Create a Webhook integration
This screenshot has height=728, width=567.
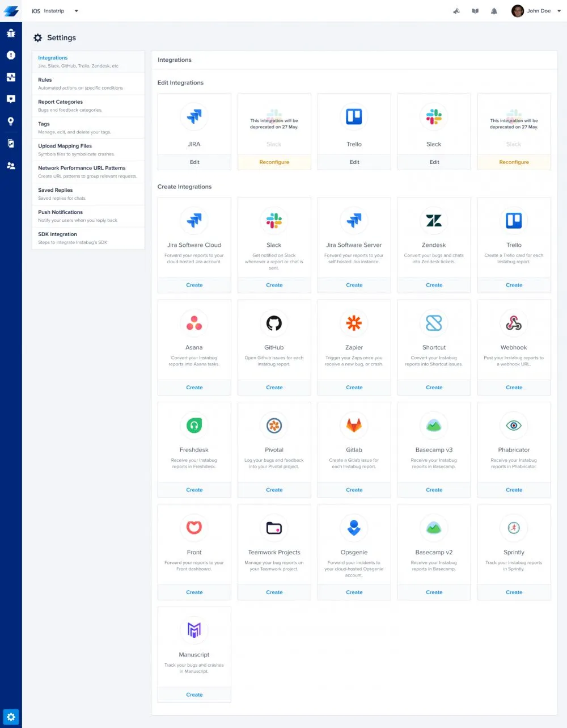(x=514, y=388)
